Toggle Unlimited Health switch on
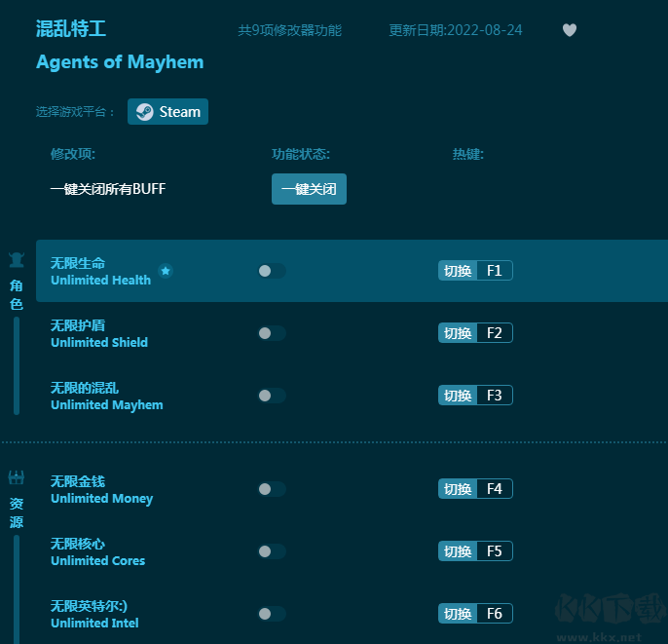 [x=272, y=271]
